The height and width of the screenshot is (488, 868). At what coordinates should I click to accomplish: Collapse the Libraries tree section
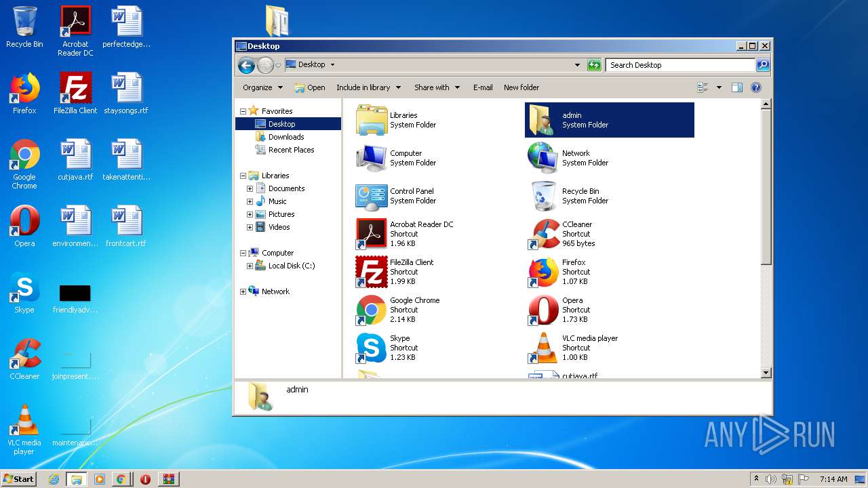click(x=243, y=176)
